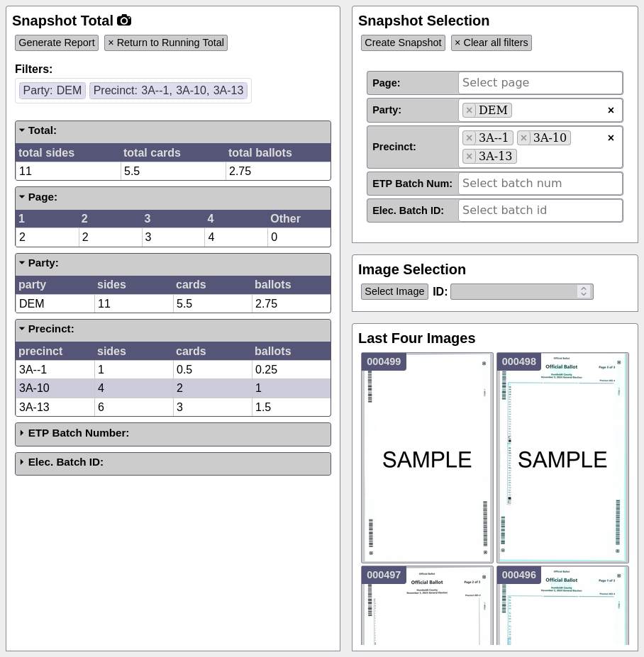Open the Select batch num dropdown
644x657 pixels.
[540, 183]
